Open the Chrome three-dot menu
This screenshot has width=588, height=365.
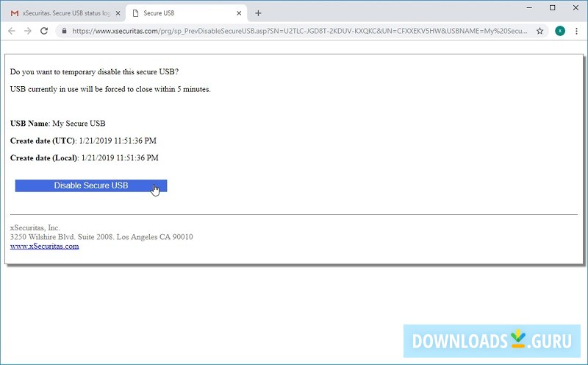point(576,31)
